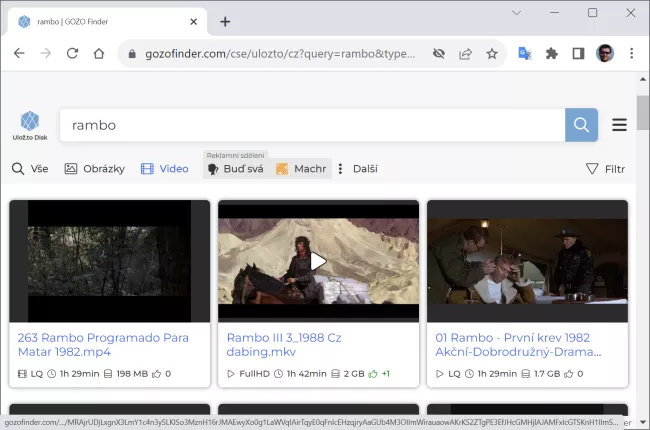Like the Rambo III video with thumbs up
Viewport: 650px width, 430px height.
(x=371, y=373)
